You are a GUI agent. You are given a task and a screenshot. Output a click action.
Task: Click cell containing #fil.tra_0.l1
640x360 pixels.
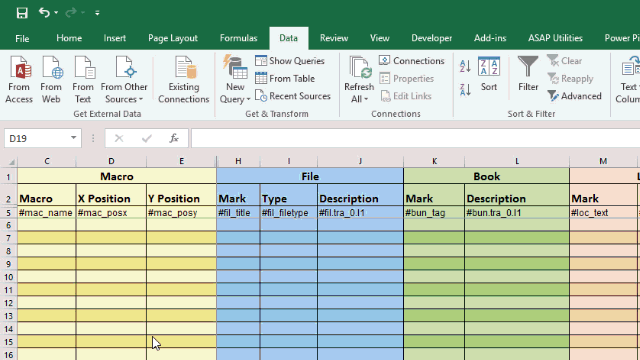click(360, 213)
